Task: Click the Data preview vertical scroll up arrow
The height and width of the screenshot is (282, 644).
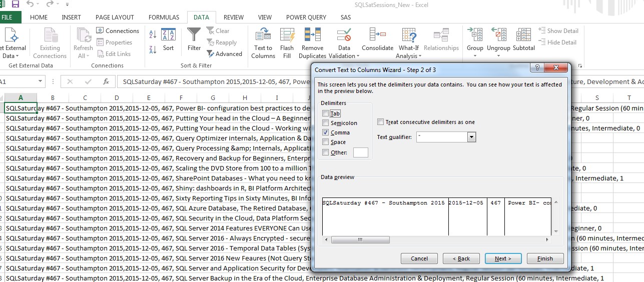Action: point(556,202)
